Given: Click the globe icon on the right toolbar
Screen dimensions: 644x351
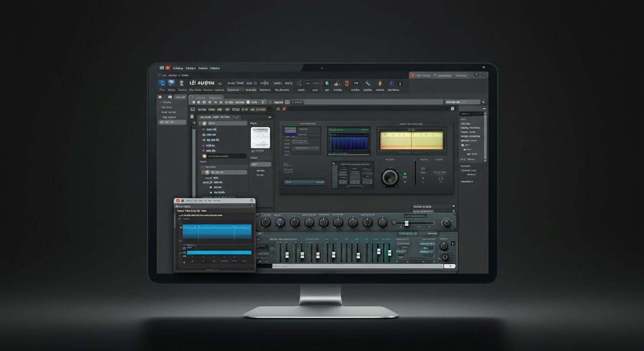Looking at the screenshot, I should pos(391,84).
